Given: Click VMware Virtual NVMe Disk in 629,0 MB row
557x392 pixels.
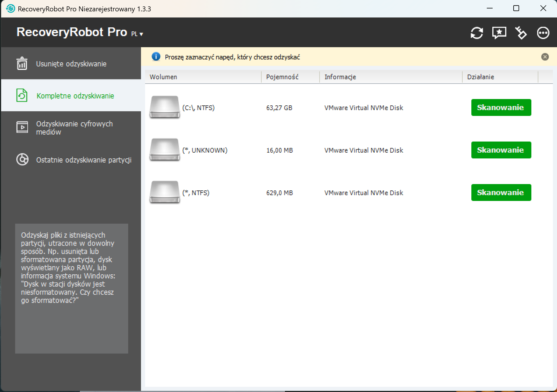Looking at the screenshot, I should pyautogui.click(x=364, y=193).
